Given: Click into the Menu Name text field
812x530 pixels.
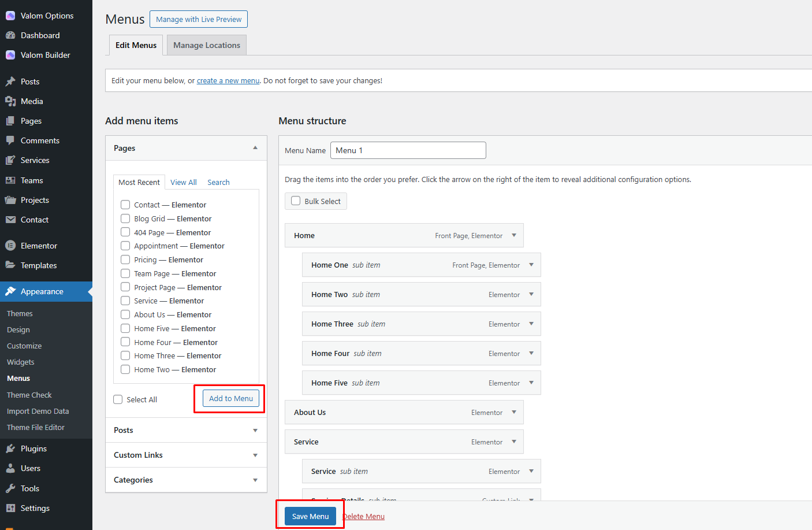Looking at the screenshot, I should (x=408, y=150).
